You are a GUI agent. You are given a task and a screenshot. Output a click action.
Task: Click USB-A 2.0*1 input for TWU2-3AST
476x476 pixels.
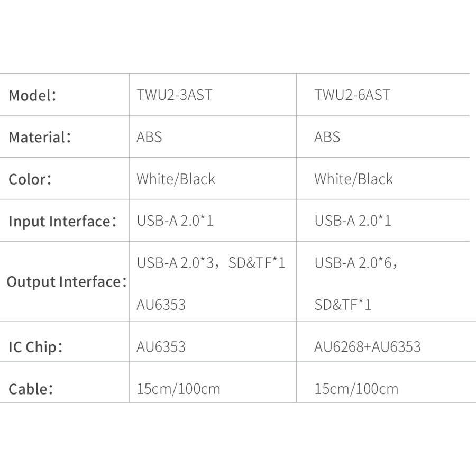coord(175,221)
